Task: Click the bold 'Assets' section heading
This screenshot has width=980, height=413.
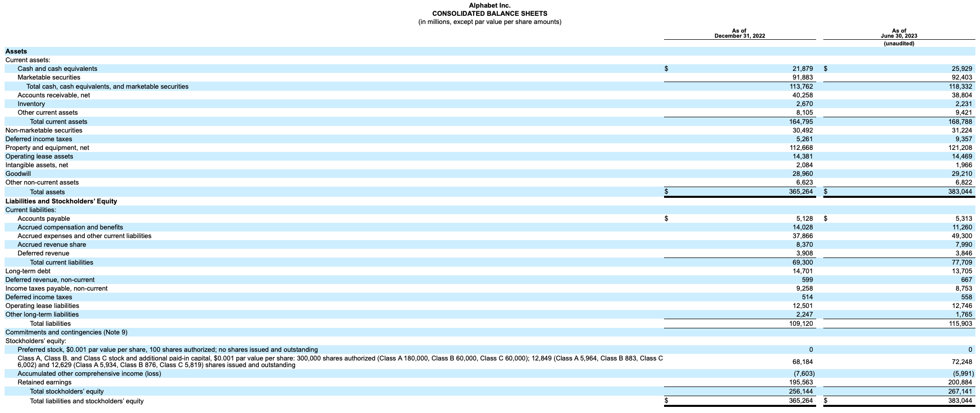Action: click(x=16, y=51)
